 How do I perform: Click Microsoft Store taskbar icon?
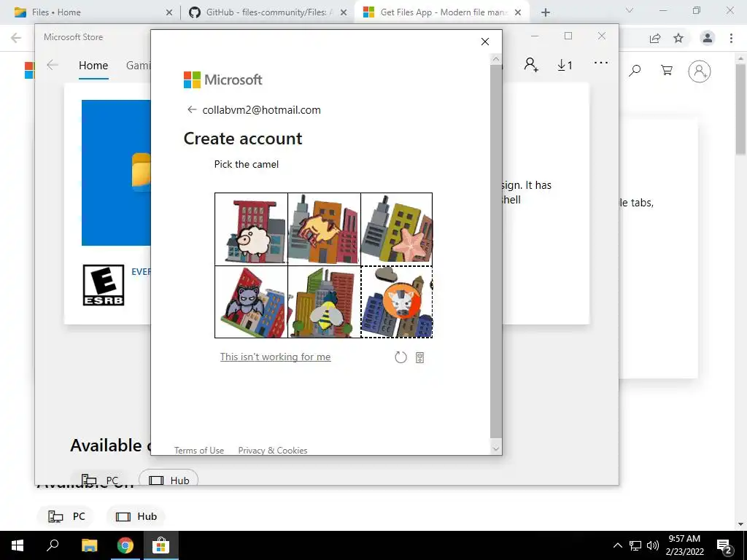point(160,545)
